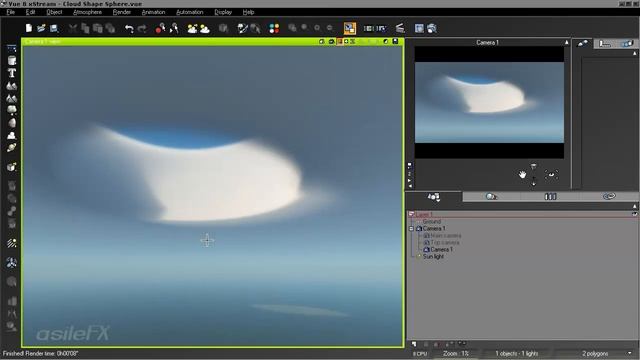Add a light with sun-rays icon
Screen dimensions: 640x360
tap(11, 243)
